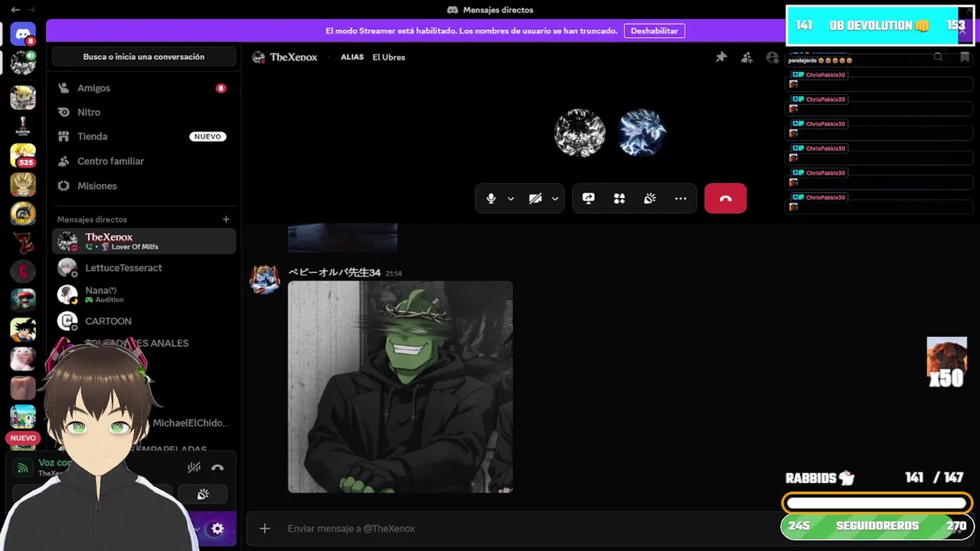Mute the microphone in the call
The image size is (980, 551).
click(x=491, y=198)
